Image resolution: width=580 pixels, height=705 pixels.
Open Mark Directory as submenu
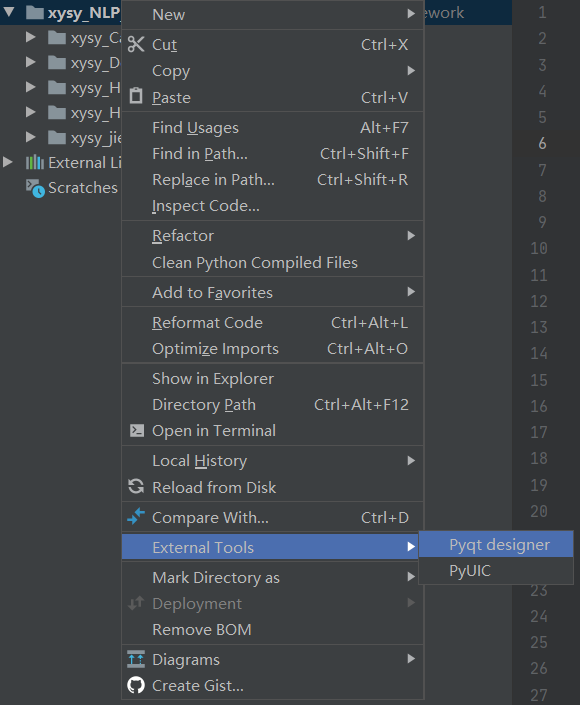pos(272,577)
